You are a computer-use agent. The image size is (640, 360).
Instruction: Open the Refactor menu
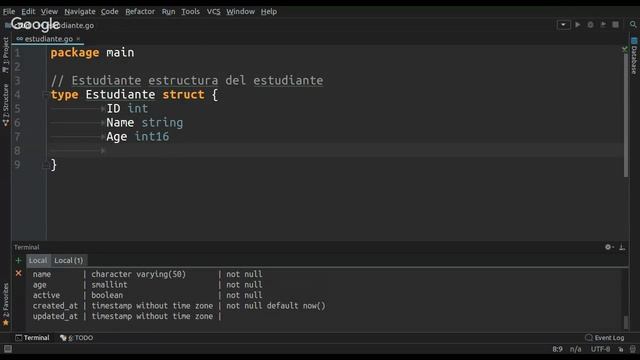tap(140, 11)
